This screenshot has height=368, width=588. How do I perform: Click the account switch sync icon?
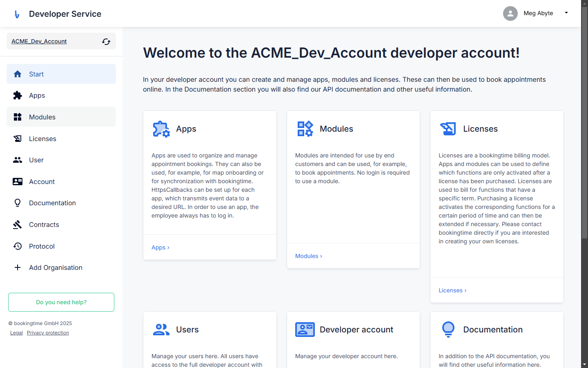(106, 42)
